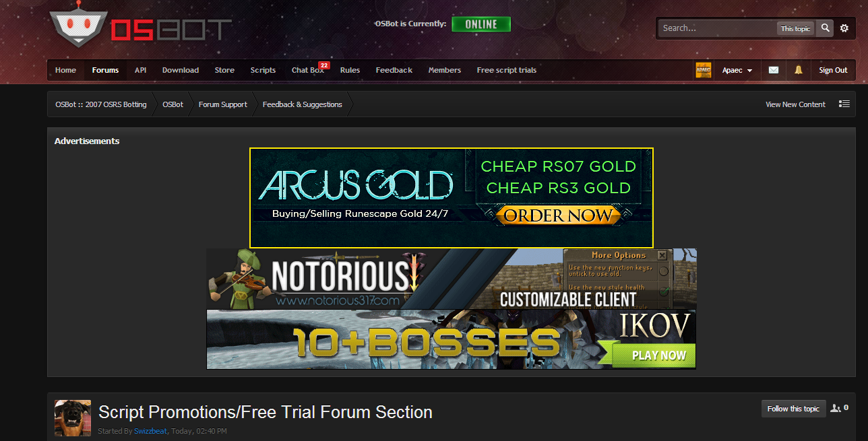Click the Sign Out link
This screenshot has width=868, height=441.
(833, 70)
